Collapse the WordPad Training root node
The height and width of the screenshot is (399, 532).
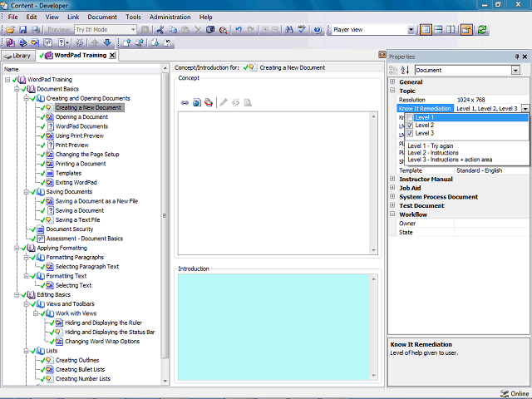pos(7,80)
